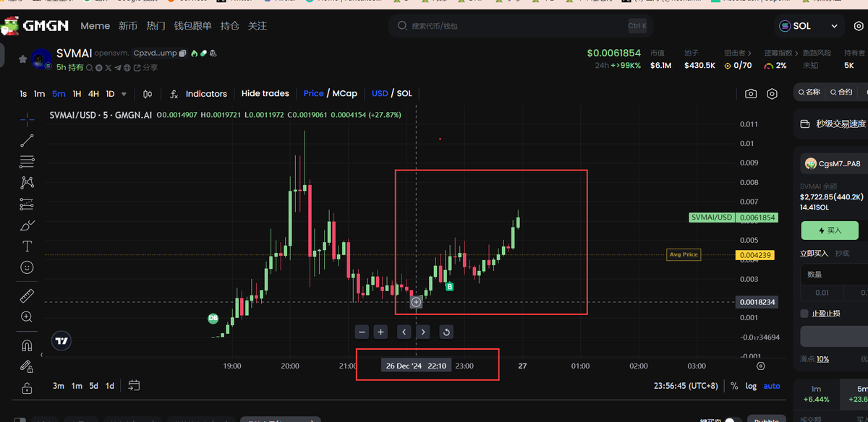Set date range to 5d
The height and width of the screenshot is (422, 868).
pos(93,386)
